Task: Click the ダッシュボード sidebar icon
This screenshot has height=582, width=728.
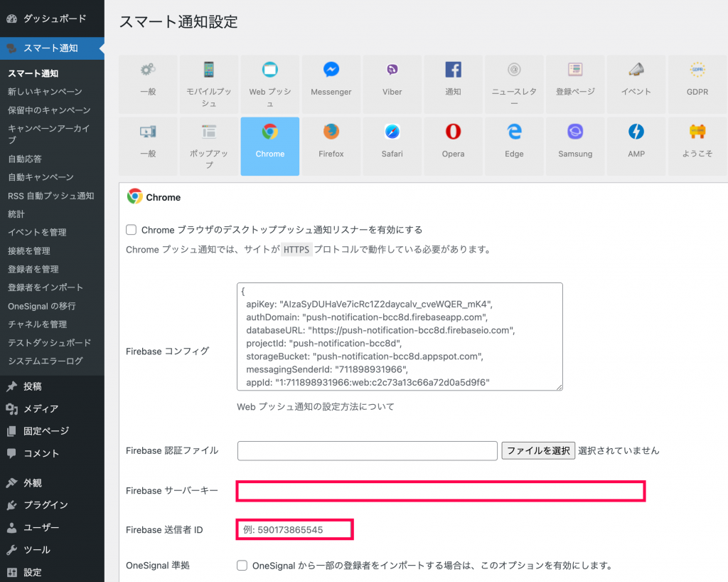Action: pos(11,18)
